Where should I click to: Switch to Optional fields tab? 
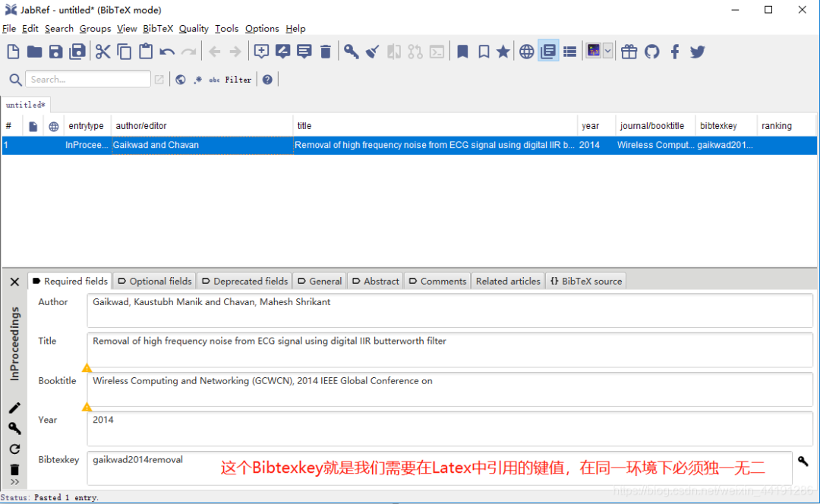click(155, 282)
